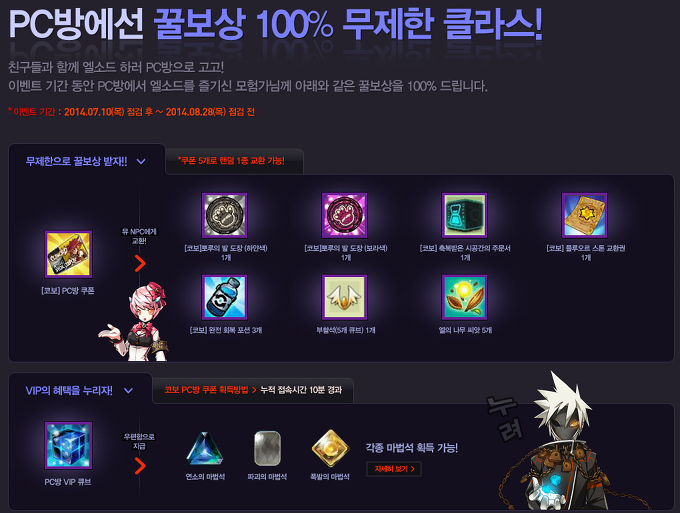Click the 자세히 보기 button
This screenshot has height=513, width=680.
pos(394,469)
